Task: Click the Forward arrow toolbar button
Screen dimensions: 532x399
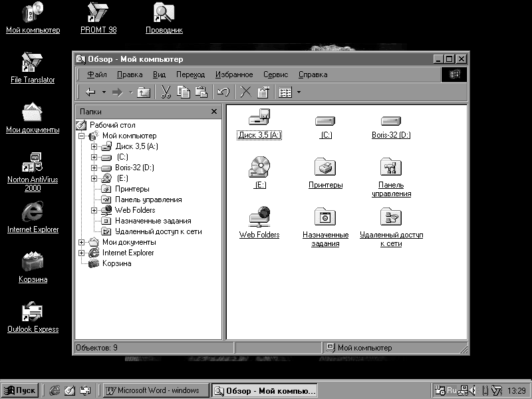Action: click(118, 92)
